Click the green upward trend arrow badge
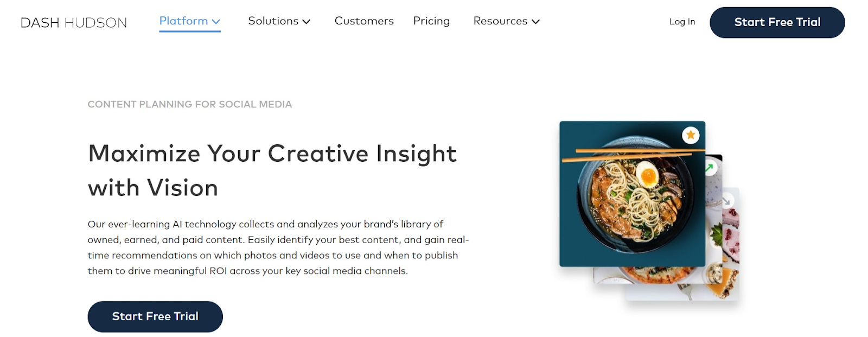Viewport: 868px width, 337px height. (x=710, y=168)
